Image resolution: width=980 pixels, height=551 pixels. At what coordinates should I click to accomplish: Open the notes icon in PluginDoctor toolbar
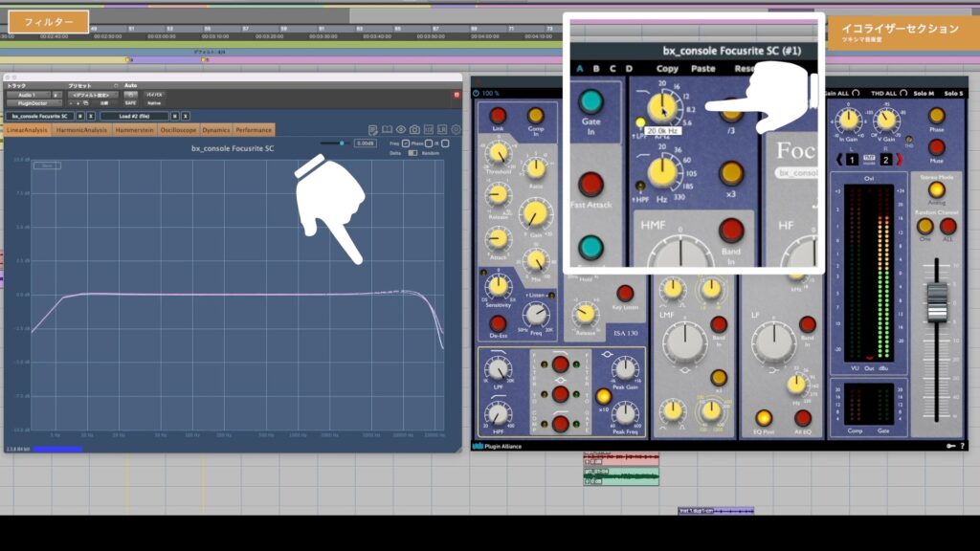point(373,130)
